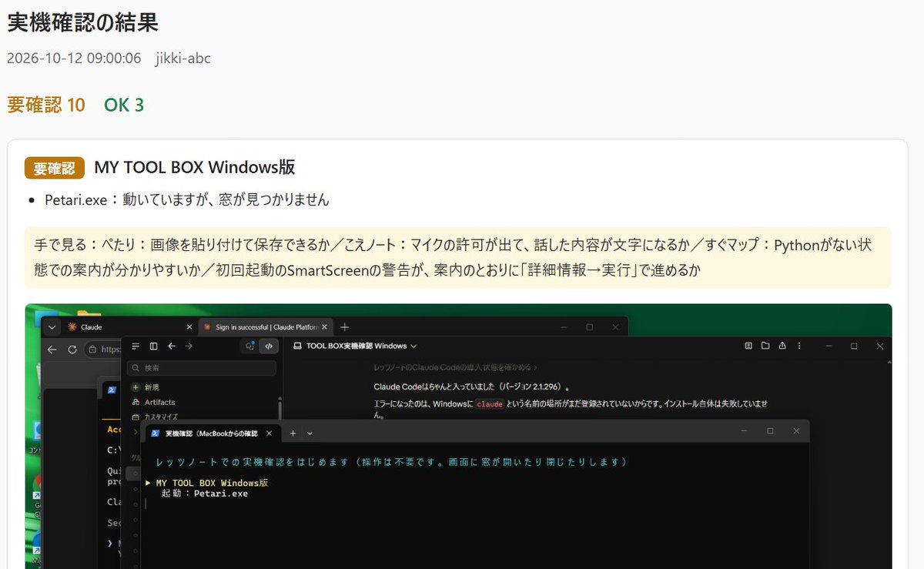Click the 'Petari.exe：動いていますが' bullet line
924x569 pixels.
(186, 199)
